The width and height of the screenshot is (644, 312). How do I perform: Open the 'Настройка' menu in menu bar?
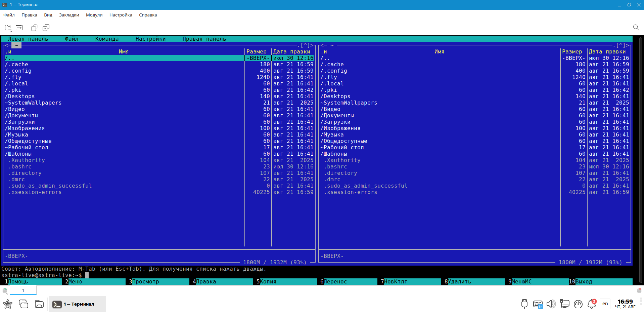(121, 15)
